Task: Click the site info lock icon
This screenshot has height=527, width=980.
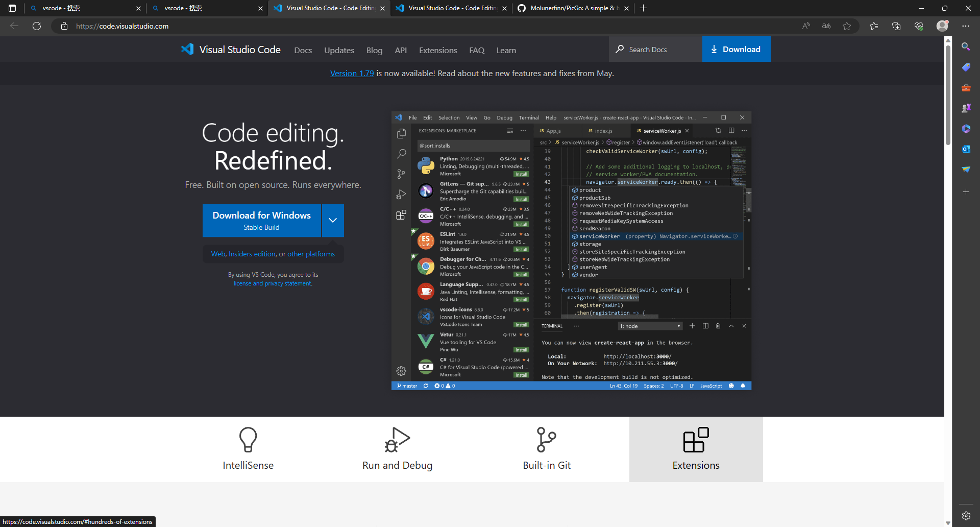Action: [x=64, y=26]
